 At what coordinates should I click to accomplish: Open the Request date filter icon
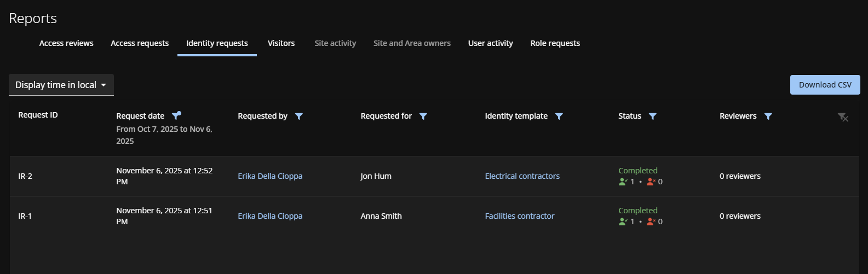(176, 115)
